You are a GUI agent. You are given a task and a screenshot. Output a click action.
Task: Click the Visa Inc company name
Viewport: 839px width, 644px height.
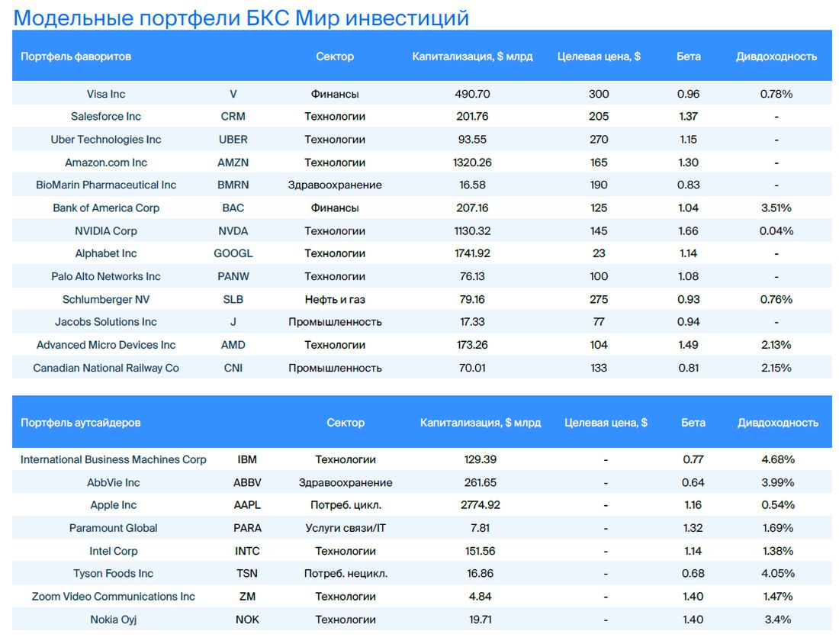[106, 94]
